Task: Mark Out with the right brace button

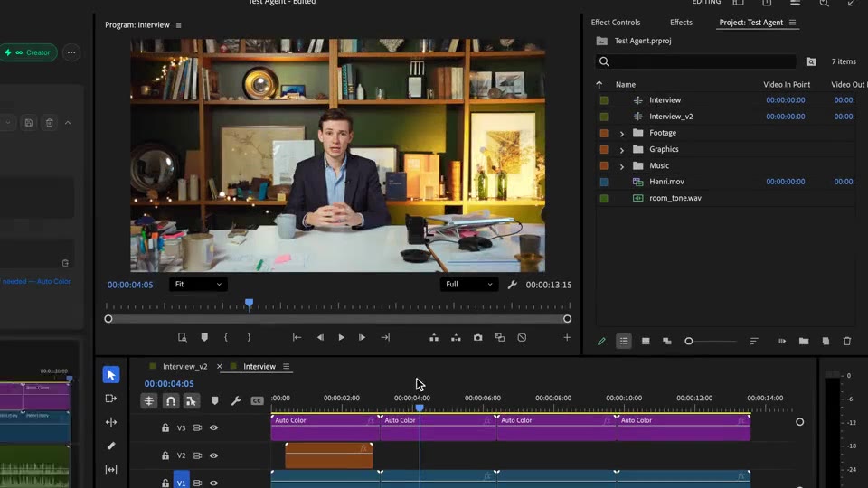Action: [x=250, y=337]
